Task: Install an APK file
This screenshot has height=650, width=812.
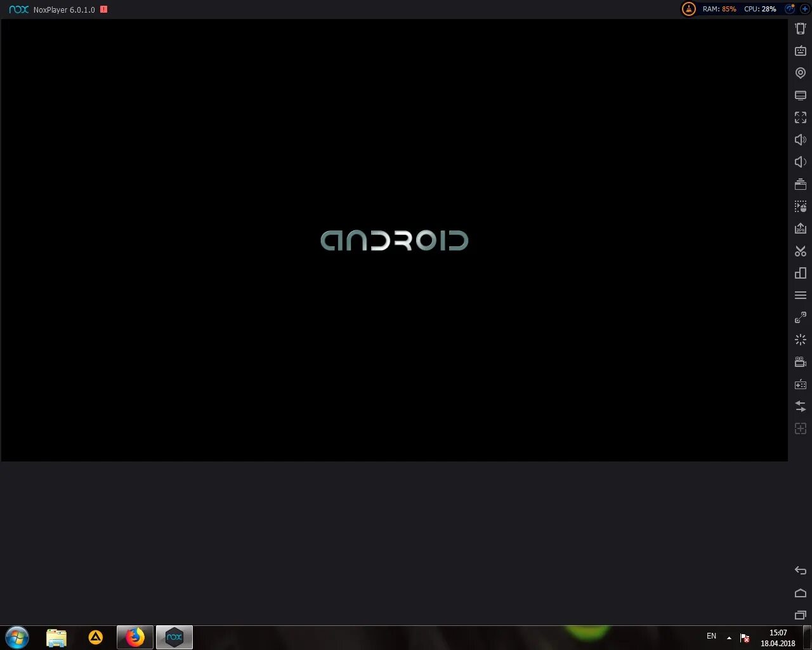Action: pos(801,229)
